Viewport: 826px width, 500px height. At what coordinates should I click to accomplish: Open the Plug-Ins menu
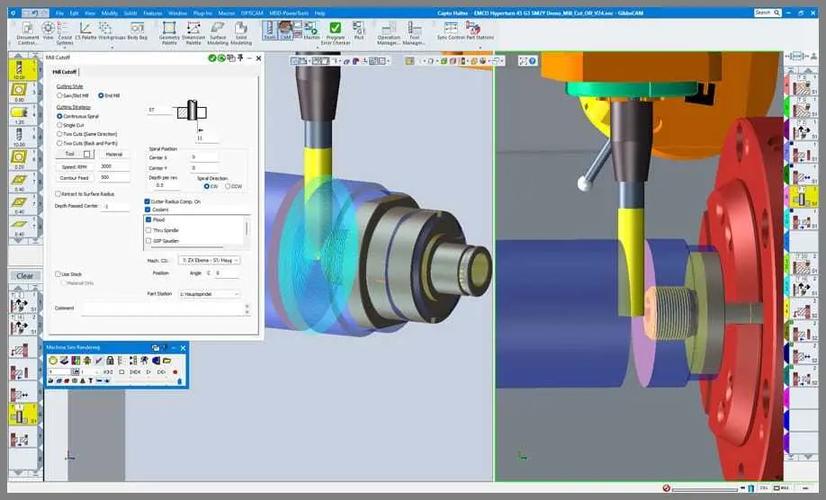[x=203, y=13]
